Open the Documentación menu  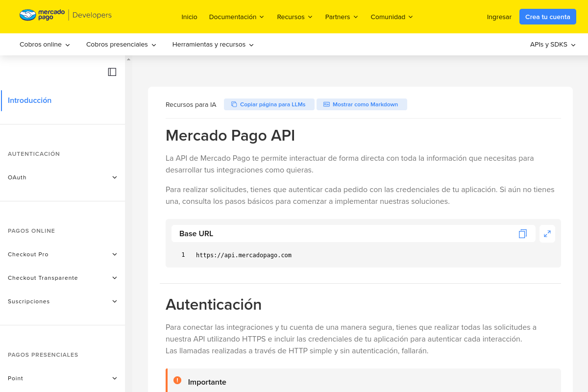237,17
